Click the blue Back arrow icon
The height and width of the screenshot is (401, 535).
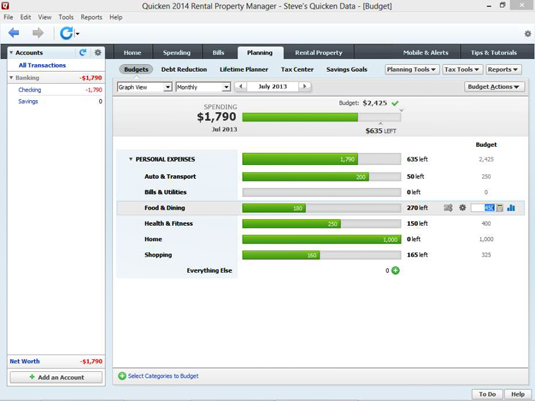(x=14, y=33)
